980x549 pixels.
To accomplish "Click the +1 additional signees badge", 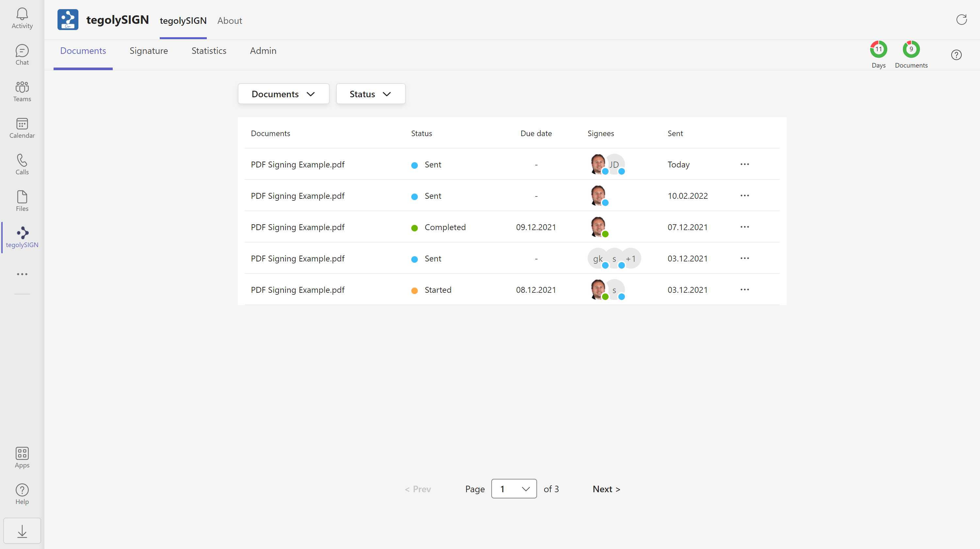I will 631,259.
